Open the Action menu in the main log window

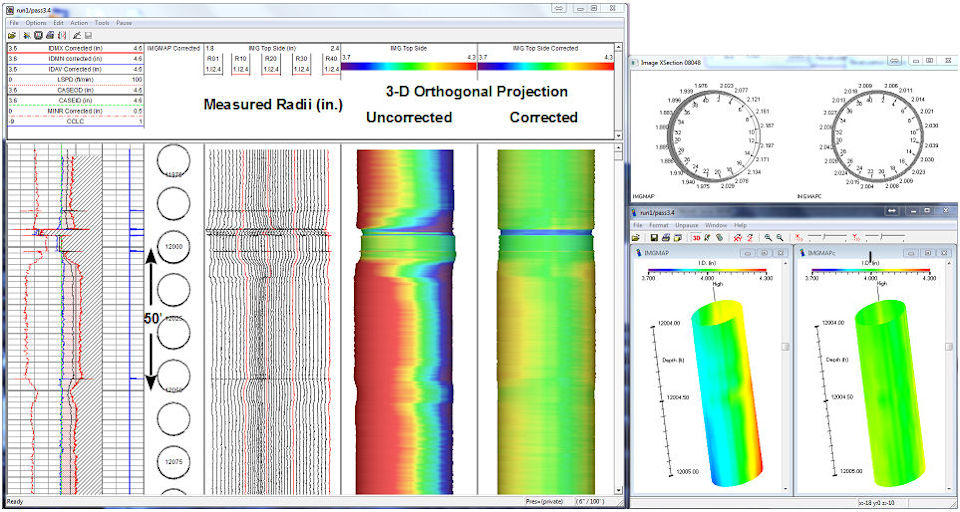tap(79, 23)
